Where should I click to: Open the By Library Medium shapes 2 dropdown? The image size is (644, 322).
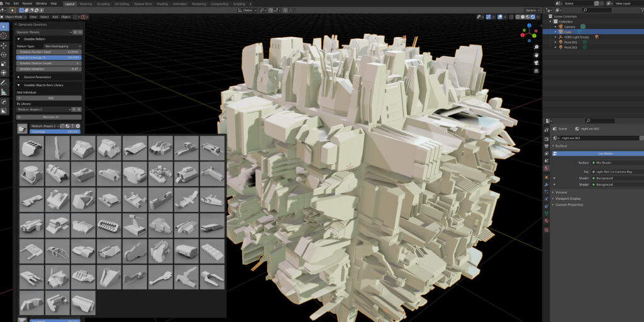click(44, 109)
